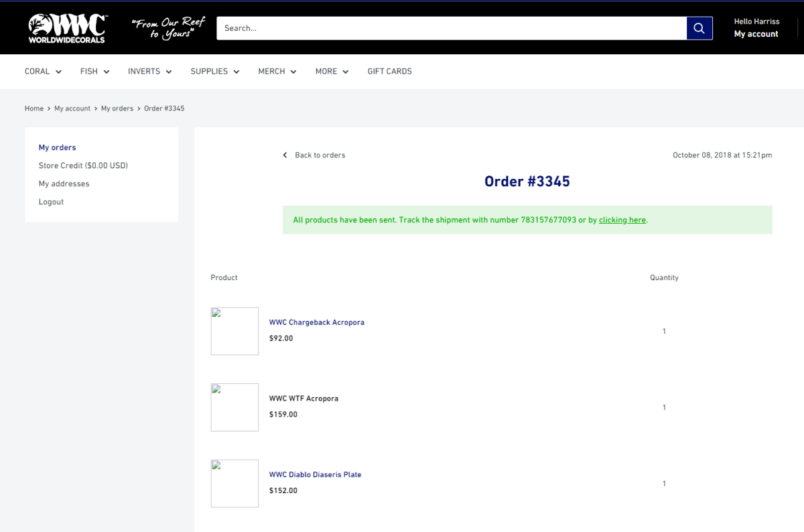Click the back arrow beside Back to orders
This screenshot has width=804, height=532.
click(285, 155)
